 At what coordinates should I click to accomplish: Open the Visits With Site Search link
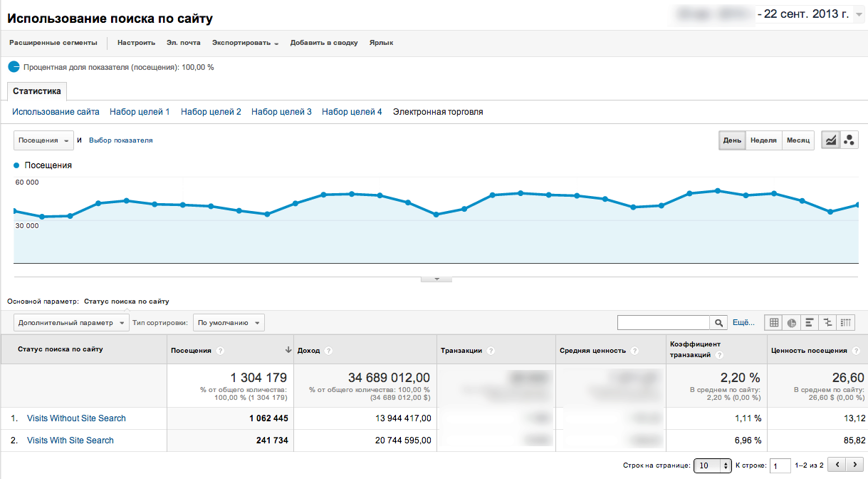pyautogui.click(x=70, y=441)
